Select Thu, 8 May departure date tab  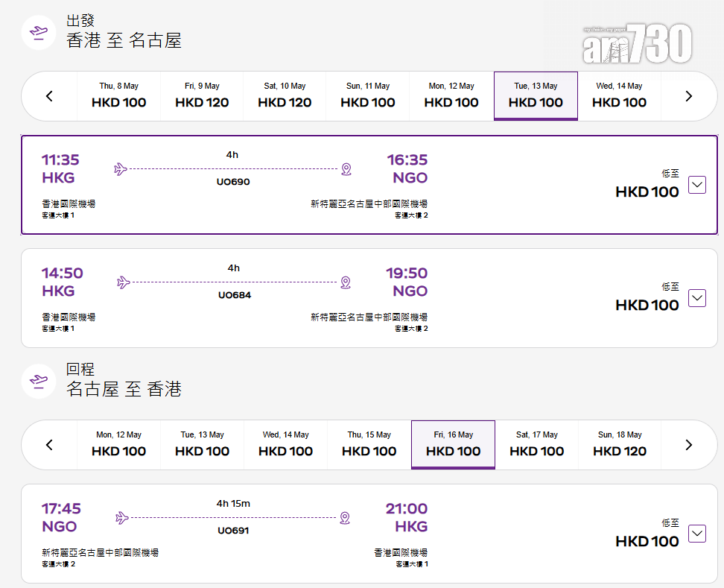[x=119, y=96]
